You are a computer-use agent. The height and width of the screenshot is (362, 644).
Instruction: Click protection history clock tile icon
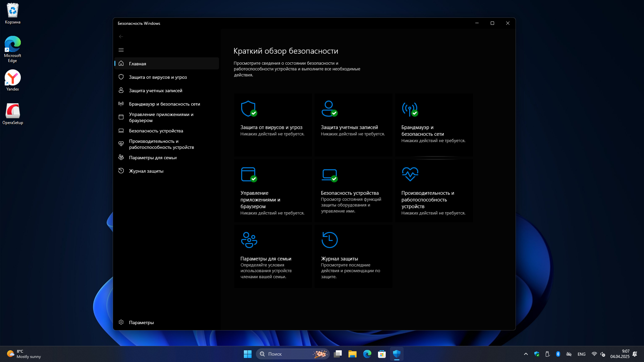tap(329, 240)
